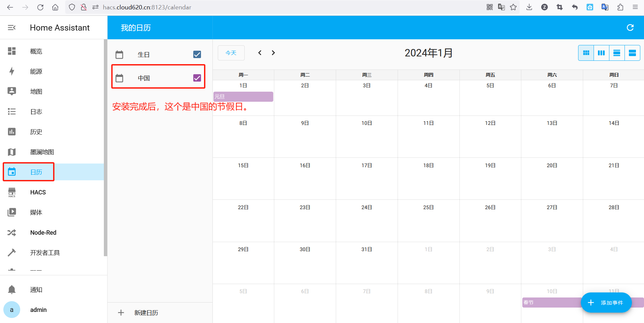
Task: Uncheck the 生日 calendar checkbox
Action: click(x=197, y=54)
